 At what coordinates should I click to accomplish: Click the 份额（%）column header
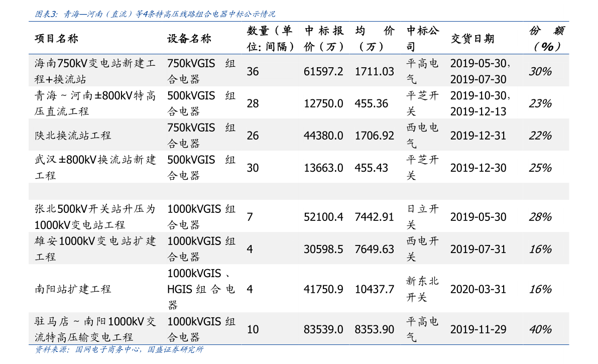[547, 39]
